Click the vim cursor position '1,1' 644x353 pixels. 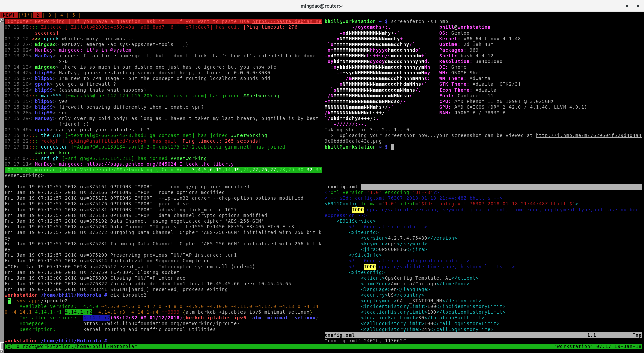point(592,335)
